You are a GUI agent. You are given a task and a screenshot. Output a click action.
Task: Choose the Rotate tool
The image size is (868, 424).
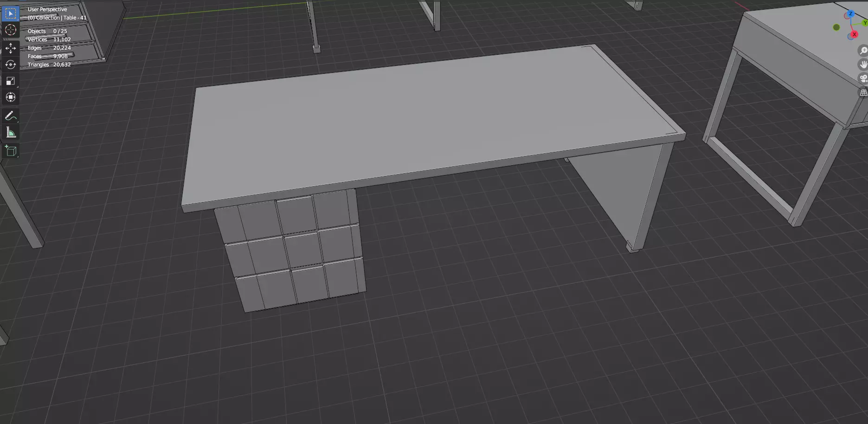(10, 65)
